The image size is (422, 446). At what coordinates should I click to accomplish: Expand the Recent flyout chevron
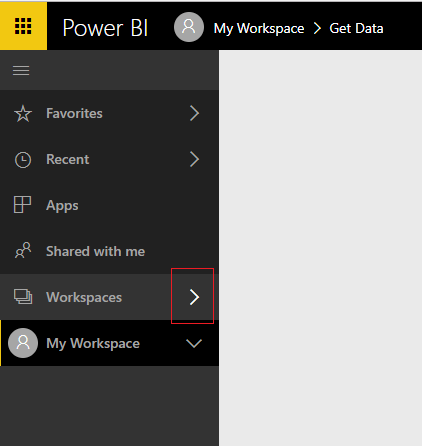click(194, 159)
